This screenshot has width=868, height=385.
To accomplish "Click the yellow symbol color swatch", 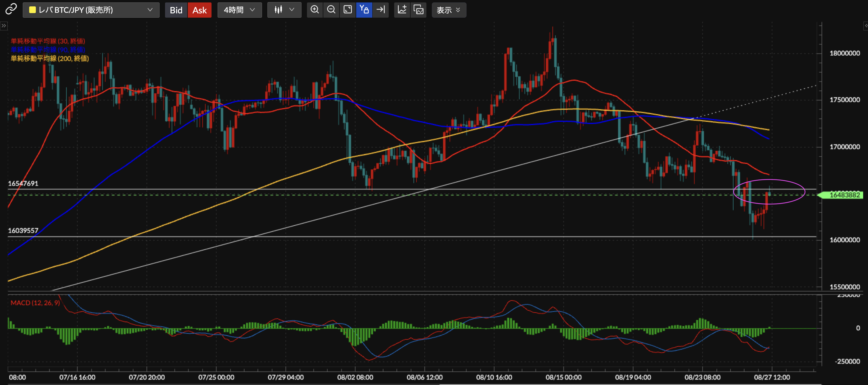I will click(32, 10).
